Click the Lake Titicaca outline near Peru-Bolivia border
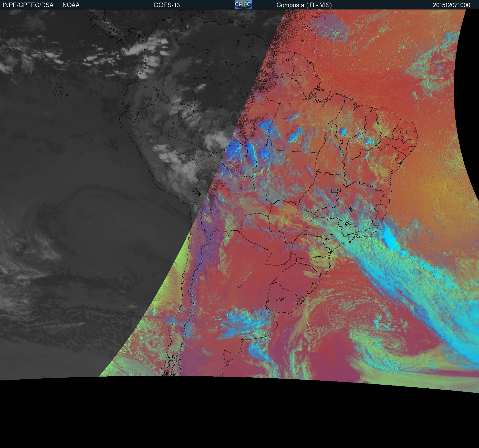The image size is (479, 448). [195, 191]
